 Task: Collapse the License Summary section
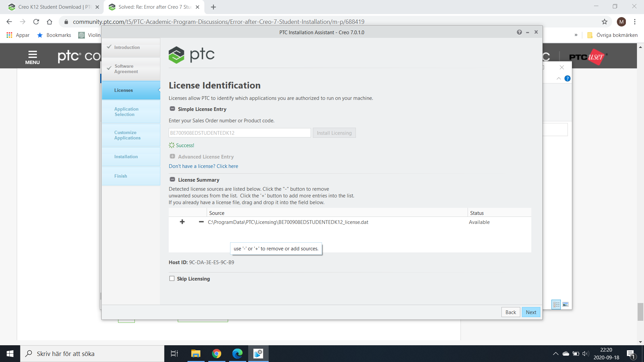pos(172,179)
